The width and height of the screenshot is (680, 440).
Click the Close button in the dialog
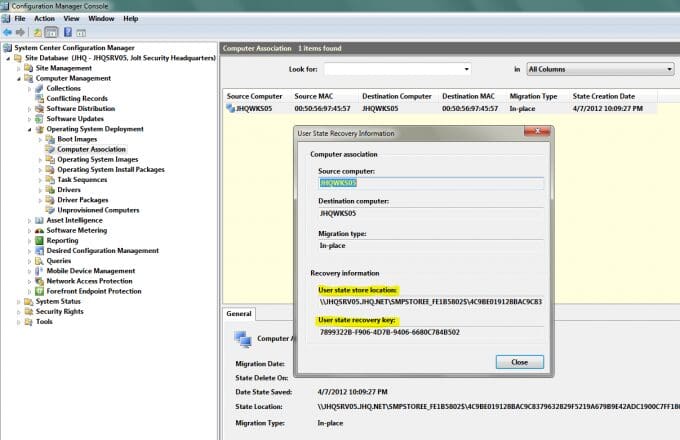(x=520, y=362)
